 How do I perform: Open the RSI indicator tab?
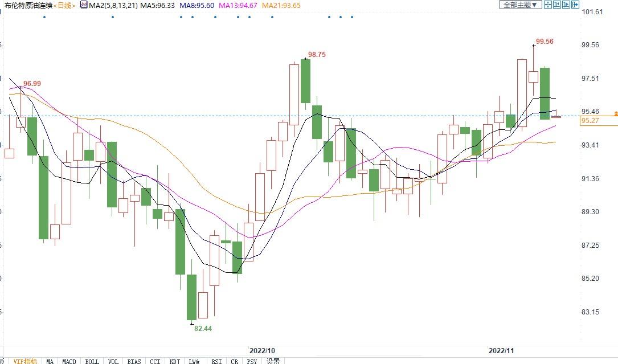(216, 361)
